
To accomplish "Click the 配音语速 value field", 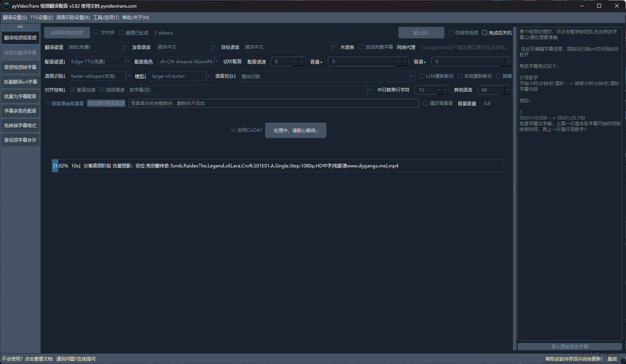I will 288,61.
